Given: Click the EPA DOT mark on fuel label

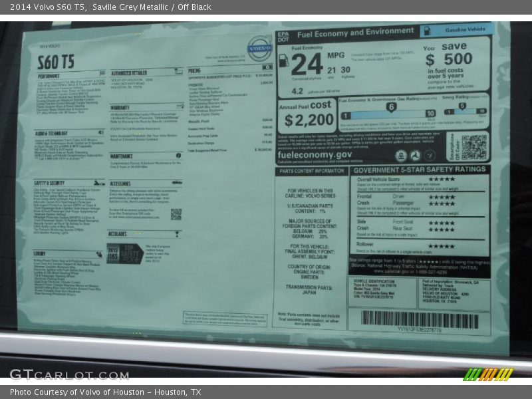Looking at the screenshot, I should tap(283, 37).
